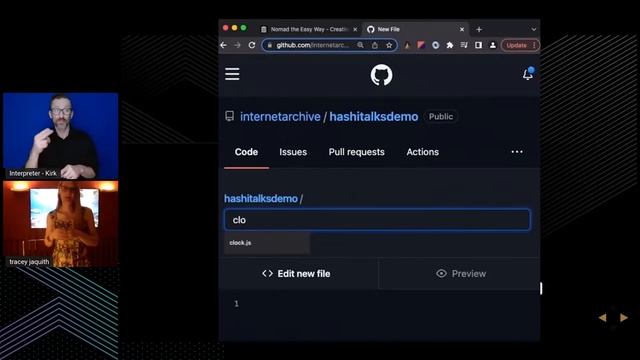Open the Actions repository tab
The height and width of the screenshot is (360, 640).
pyautogui.click(x=422, y=152)
